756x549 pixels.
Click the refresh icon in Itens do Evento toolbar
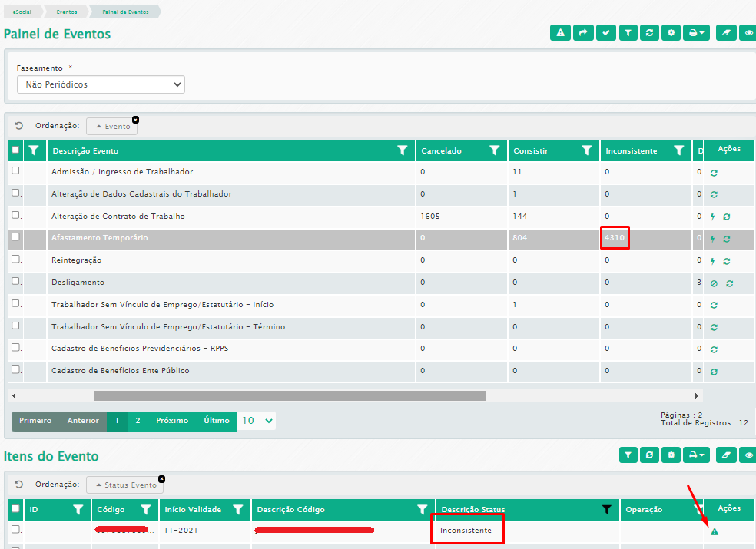[650, 455]
